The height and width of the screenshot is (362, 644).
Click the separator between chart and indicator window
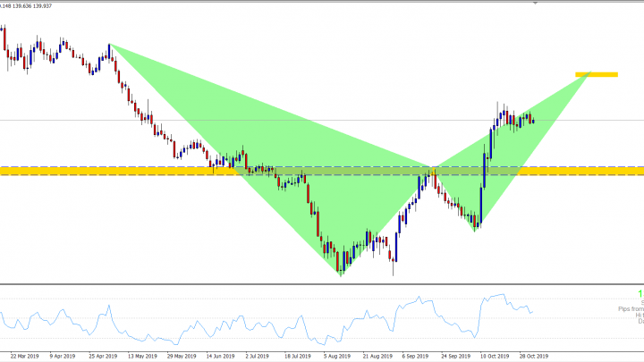(x=322, y=285)
